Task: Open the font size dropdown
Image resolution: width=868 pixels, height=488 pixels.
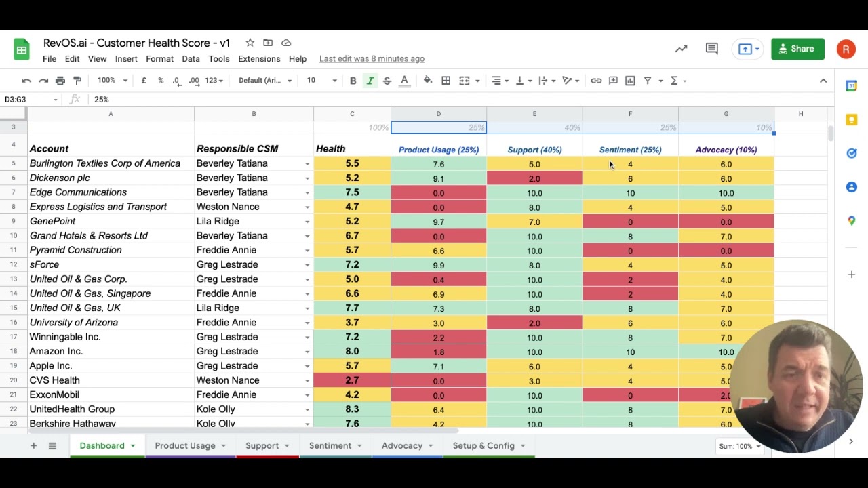Action: pyautogui.click(x=321, y=81)
